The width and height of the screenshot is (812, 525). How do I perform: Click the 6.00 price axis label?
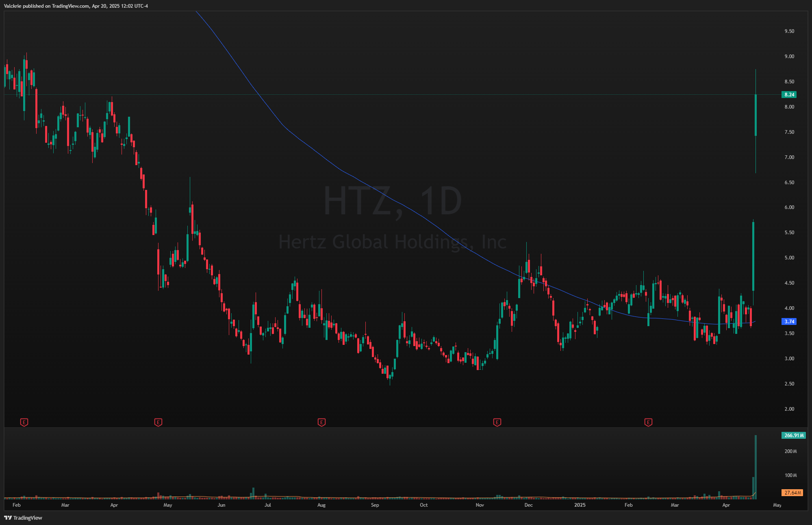point(789,207)
